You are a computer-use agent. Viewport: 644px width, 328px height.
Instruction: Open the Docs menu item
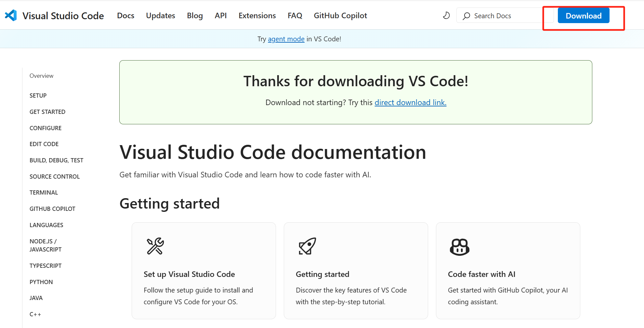click(125, 16)
